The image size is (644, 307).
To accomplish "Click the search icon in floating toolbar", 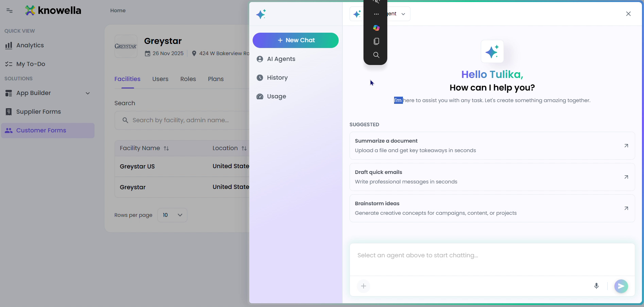I will (376, 55).
